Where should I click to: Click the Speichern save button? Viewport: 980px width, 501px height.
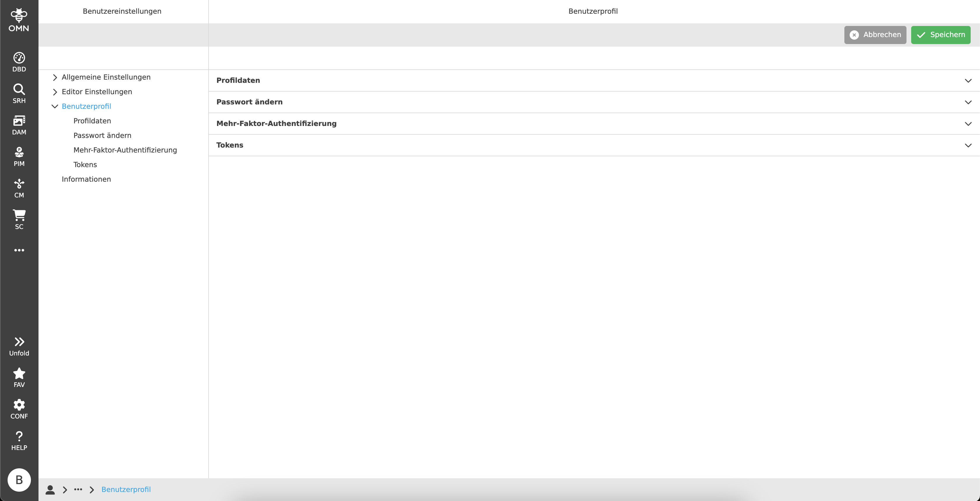pyautogui.click(x=940, y=35)
